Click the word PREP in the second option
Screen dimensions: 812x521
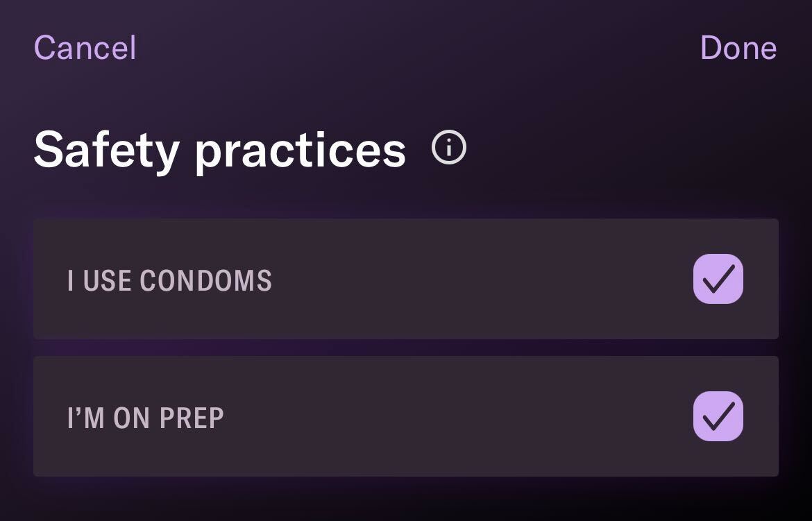[192, 418]
